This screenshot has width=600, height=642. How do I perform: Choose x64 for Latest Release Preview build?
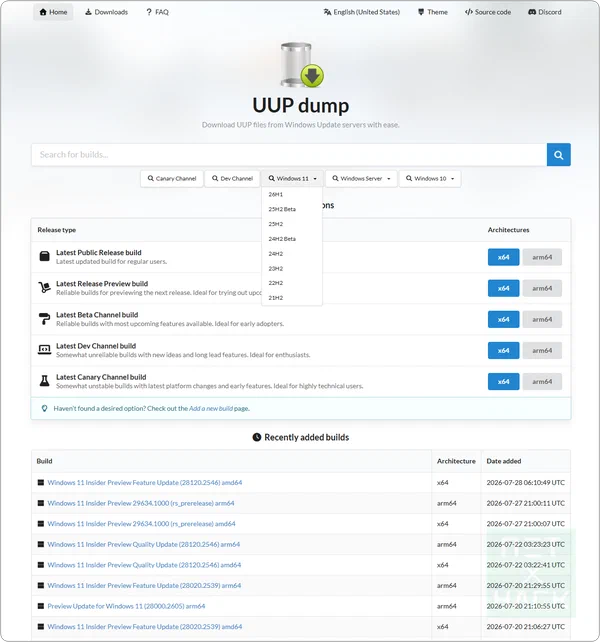(x=503, y=288)
